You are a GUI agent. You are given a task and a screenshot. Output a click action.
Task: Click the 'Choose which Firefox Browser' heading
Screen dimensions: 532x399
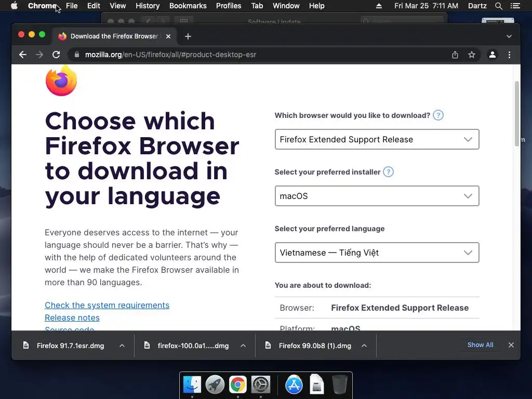point(142,158)
